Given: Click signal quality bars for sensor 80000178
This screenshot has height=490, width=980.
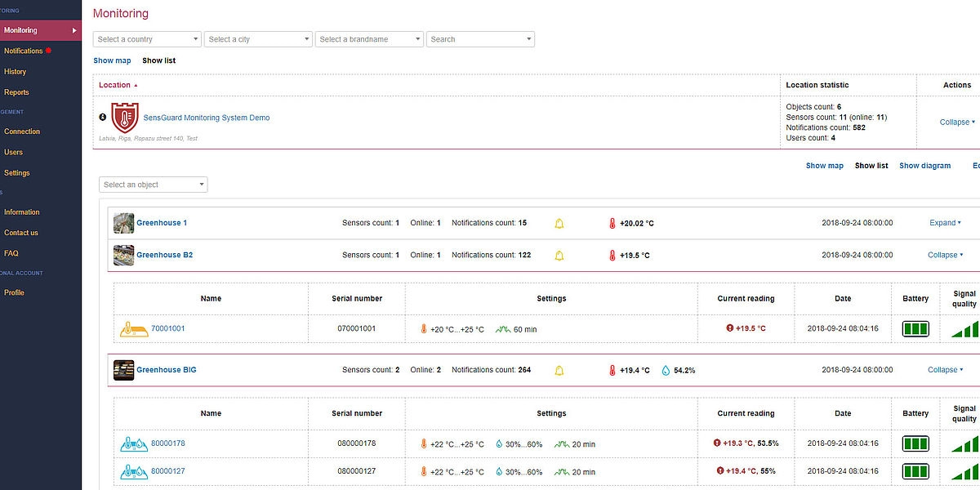Looking at the screenshot, I should click(x=965, y=443).
